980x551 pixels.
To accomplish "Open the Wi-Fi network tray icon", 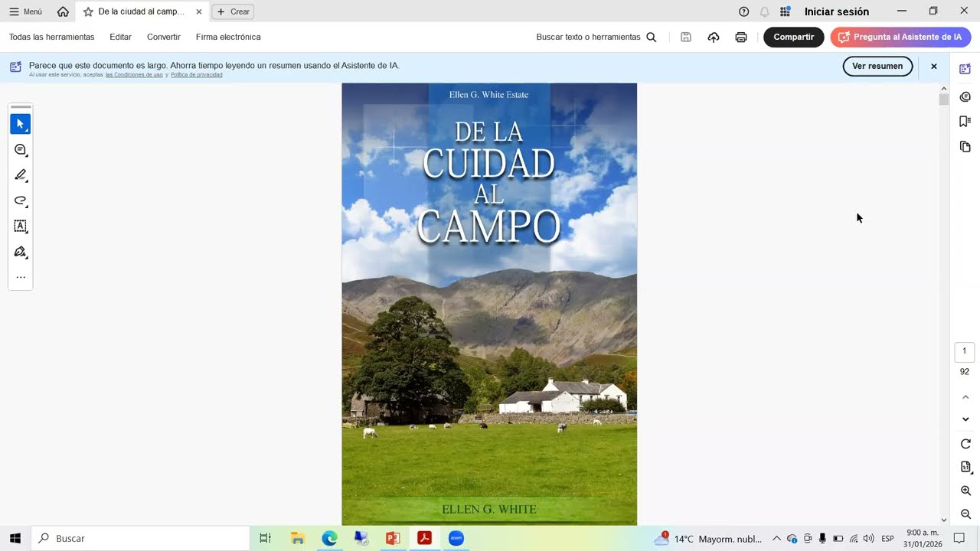I will point(854,539).
